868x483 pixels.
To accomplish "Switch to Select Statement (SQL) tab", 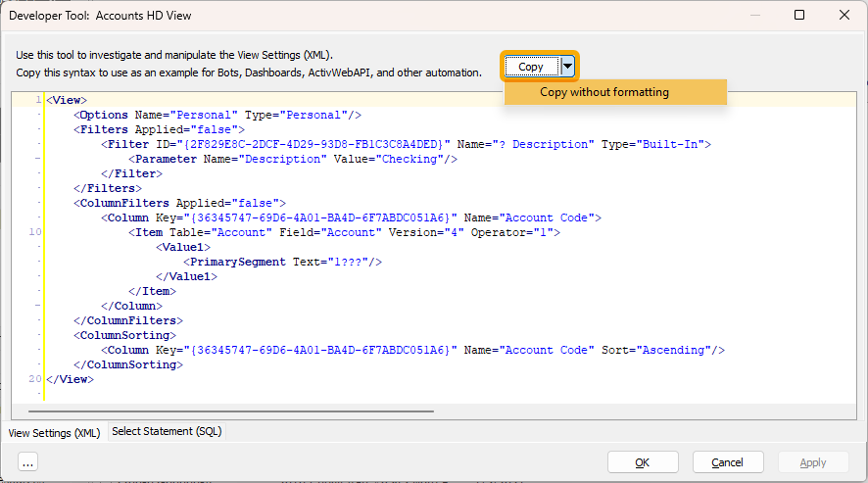I will coord(167,431).
